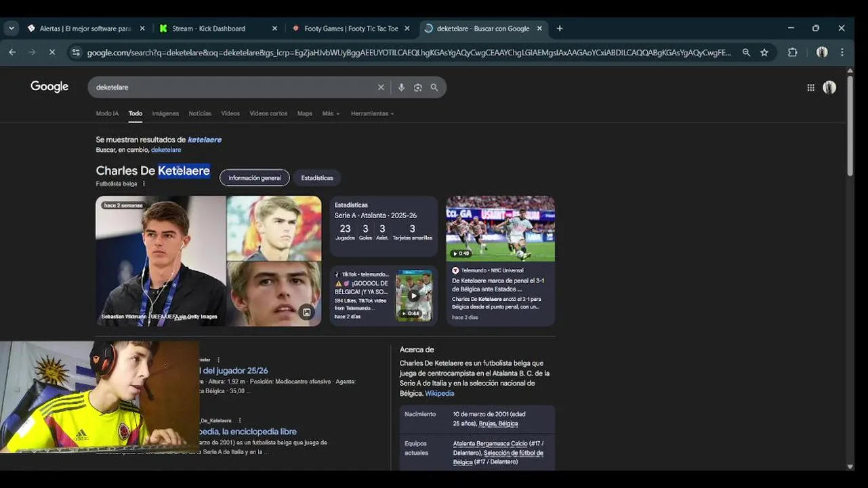Open the corrected spelling ketelaere link

pyautogui.click(x=205, y=140)
